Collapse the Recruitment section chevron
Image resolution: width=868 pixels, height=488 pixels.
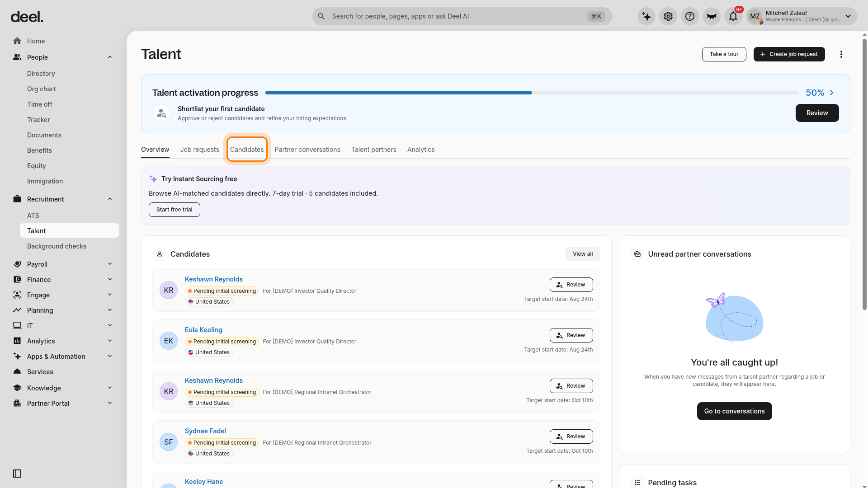(x=110, y=199)
